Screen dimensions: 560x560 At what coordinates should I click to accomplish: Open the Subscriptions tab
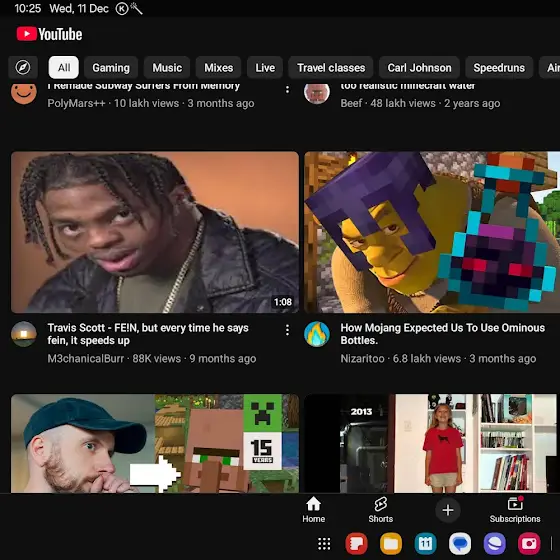pos(515,510)
